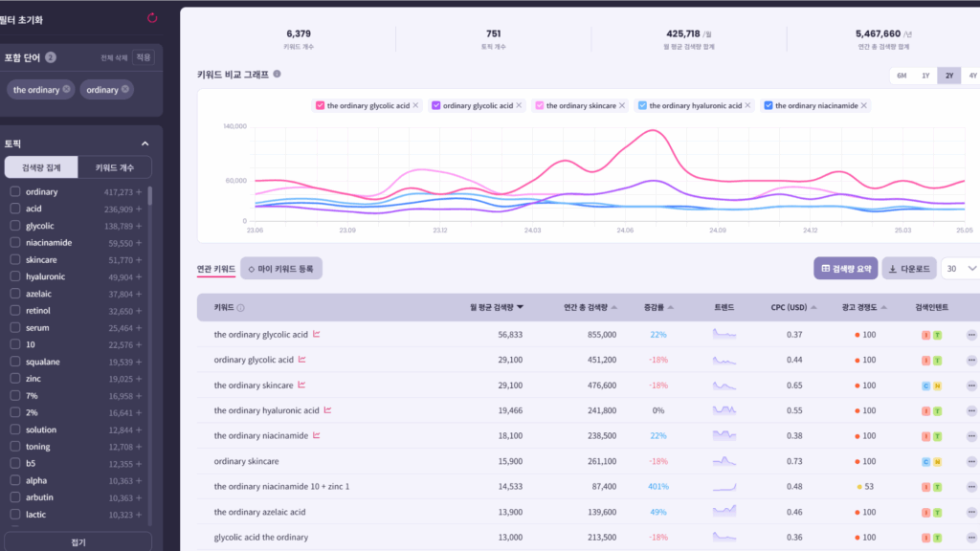This screenshot has height=551, width=980.
Task: Select the 1Y time range
Action: 925,76
